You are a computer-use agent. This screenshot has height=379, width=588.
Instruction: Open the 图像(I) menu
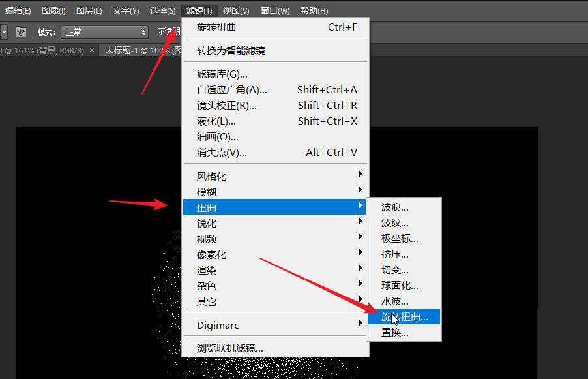(53, 11)
